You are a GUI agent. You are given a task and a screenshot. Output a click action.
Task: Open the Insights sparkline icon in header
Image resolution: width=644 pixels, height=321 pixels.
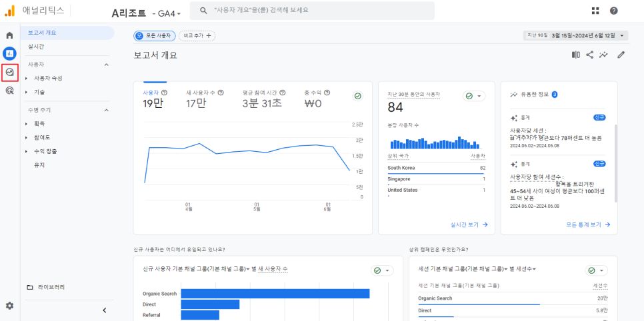point(603,55)
